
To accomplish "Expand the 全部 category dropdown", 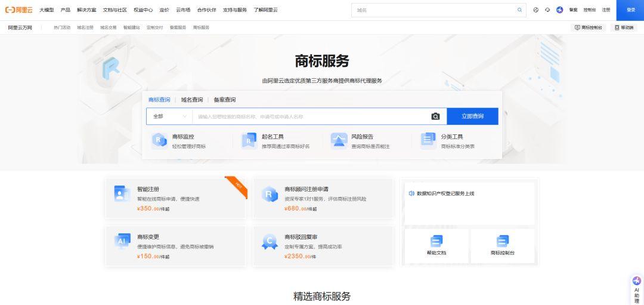I will click(169, 116).
